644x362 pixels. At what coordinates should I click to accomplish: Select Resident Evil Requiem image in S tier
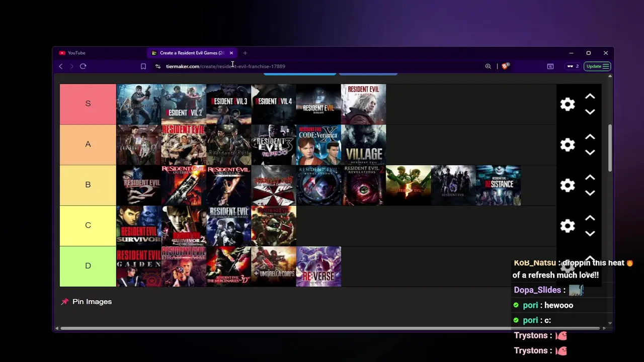coord(363,104)
